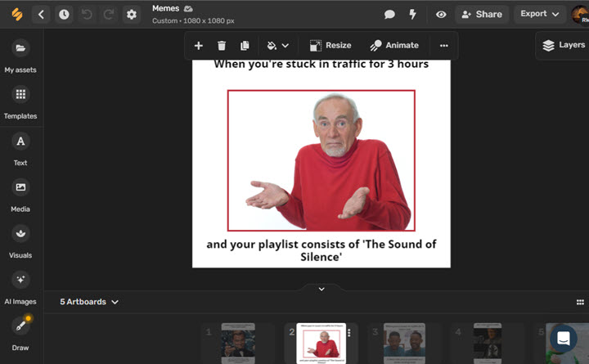Open the Layers panel
The image size is (589, 364).
(564, 45)
